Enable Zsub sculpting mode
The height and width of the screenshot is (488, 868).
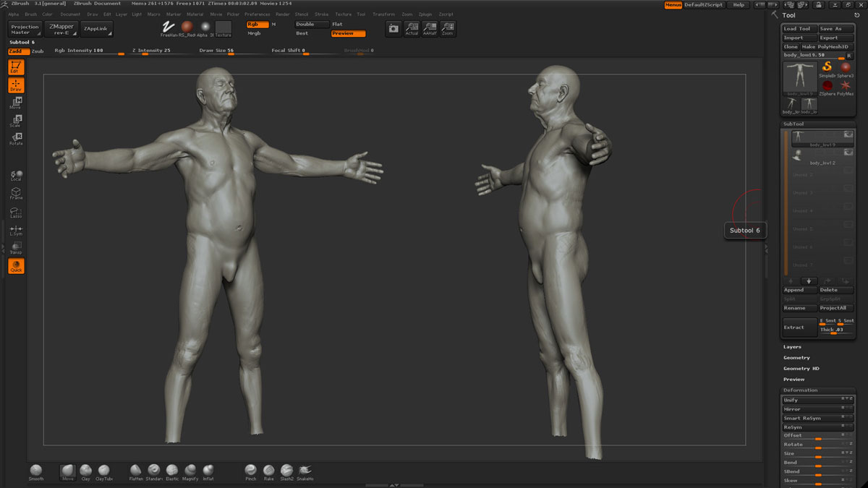[x=38, y=51]
